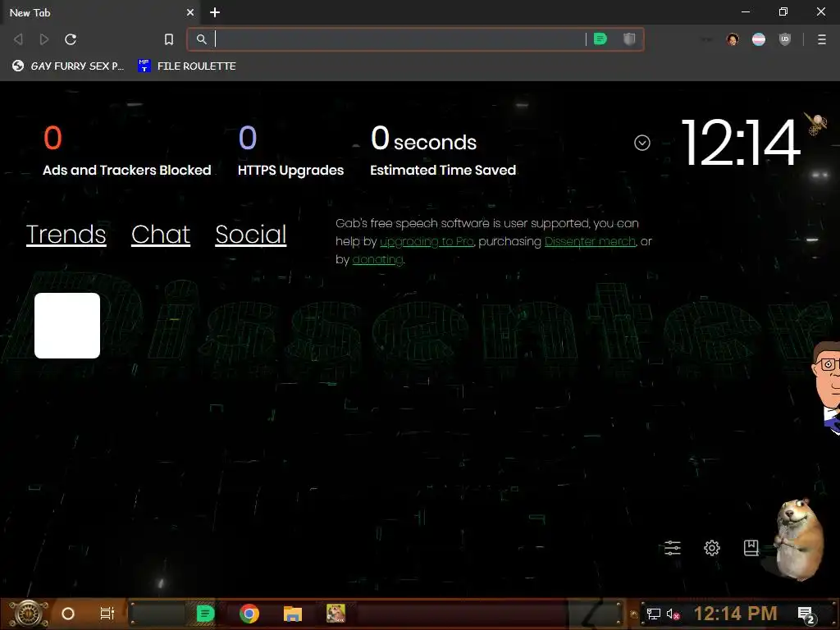Click the HTTPS Upgrades counter
This screenshot has width=840, height=630.
(291, 151)
